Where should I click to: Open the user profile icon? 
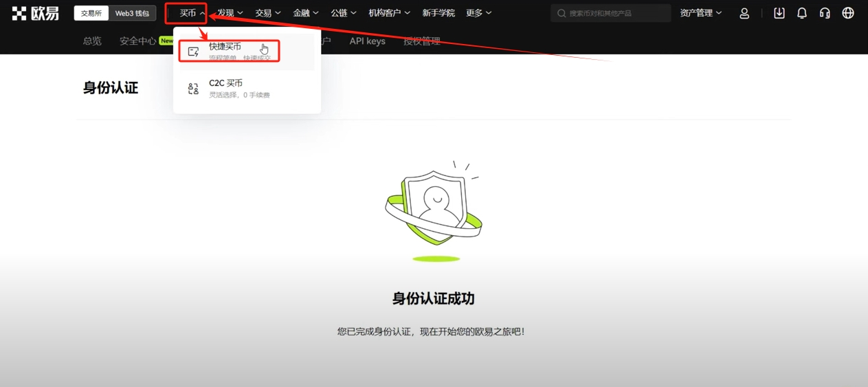pos(744,13)
